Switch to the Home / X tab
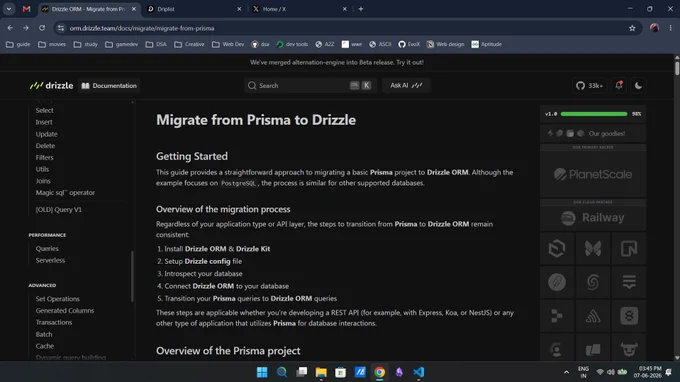Viewport: 680px width, 382px height. pos(300,9)
